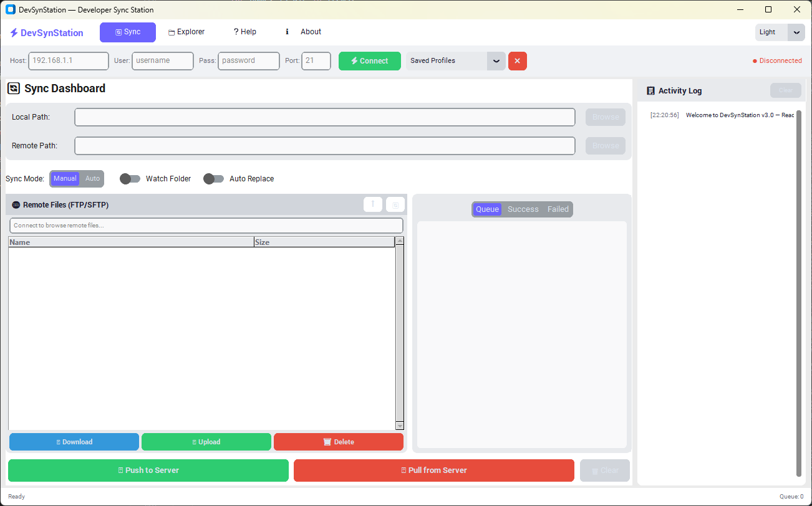This screenshot has width=812, height=506.
Task: Click inside the Host address field
Action: pyautogui.click(x=68, y=60)
